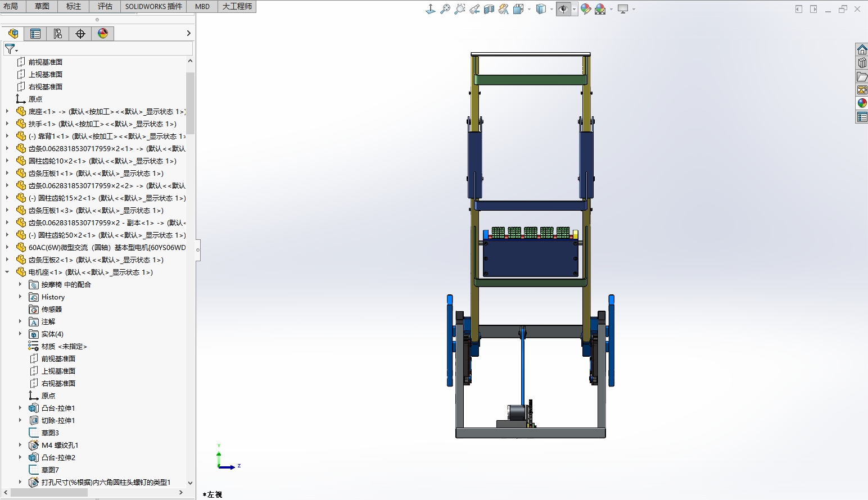This screenshot has width=868, height=500.
Task: Click the Edit Appearance color-ball icon
Action: [586, 9]
